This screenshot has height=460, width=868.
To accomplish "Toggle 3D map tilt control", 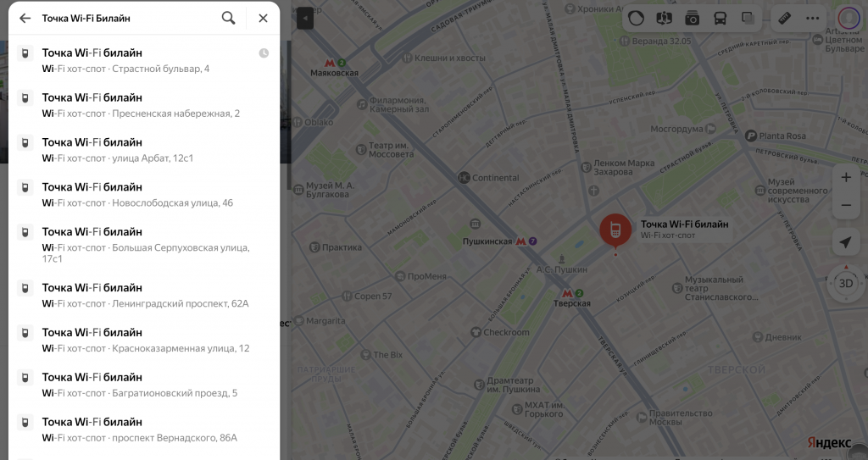I will click(846, 284).
